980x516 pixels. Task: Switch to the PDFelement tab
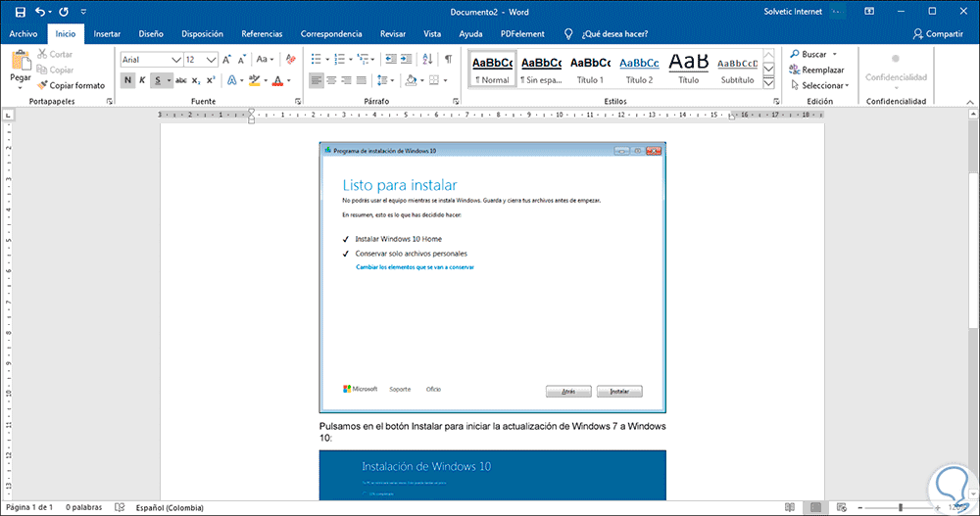(522, 33)
